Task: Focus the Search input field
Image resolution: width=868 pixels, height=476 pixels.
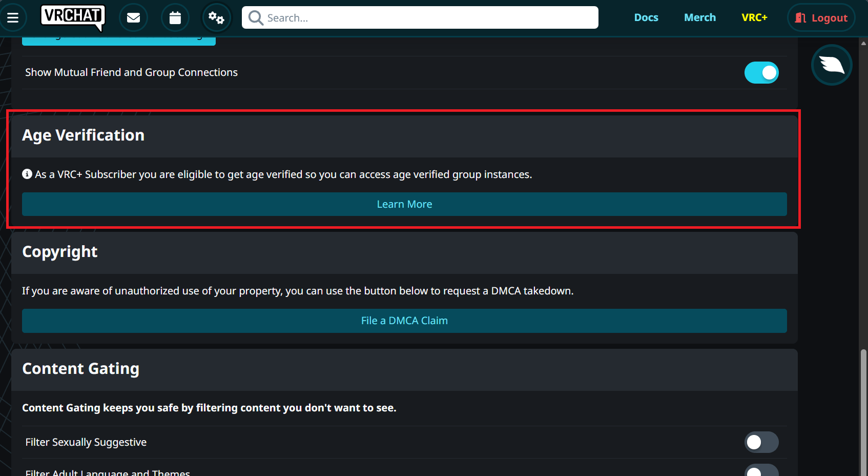Action: coord(430,18)
